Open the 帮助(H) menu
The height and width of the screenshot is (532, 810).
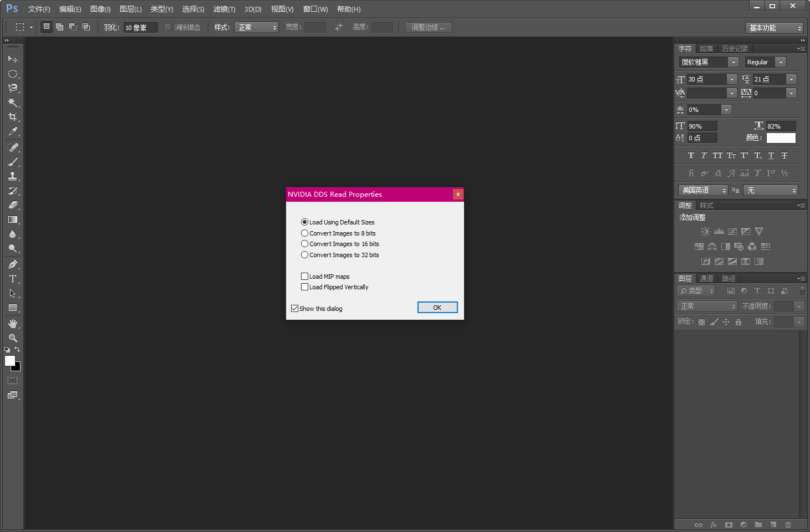349,9
